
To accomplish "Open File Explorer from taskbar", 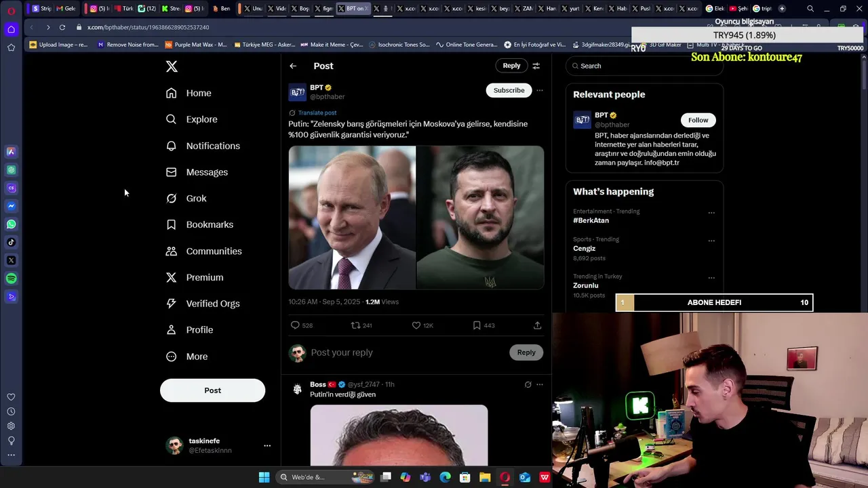I will tap(485, 477).
